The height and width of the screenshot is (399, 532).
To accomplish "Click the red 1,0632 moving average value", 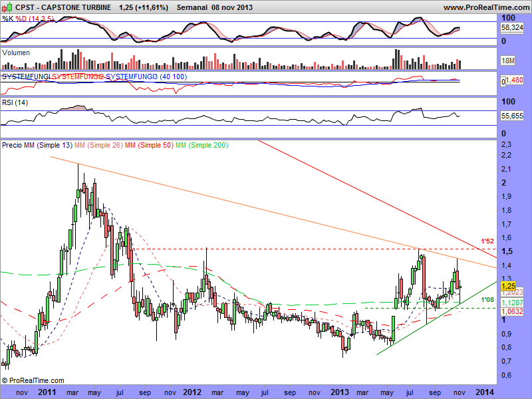I will (512, 311).
